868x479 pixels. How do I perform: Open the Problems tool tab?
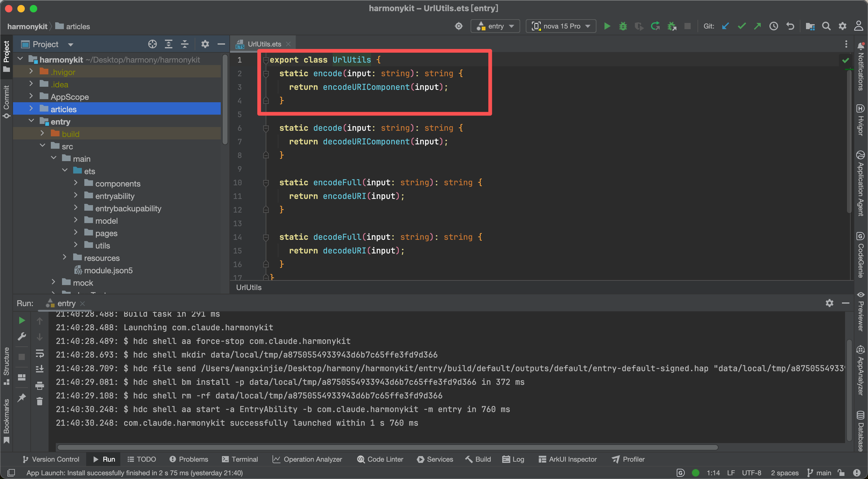[189, 459]
